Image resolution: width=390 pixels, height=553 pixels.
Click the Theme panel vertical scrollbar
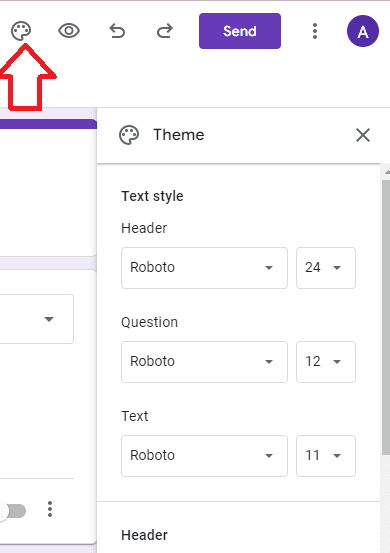(386, 317)
